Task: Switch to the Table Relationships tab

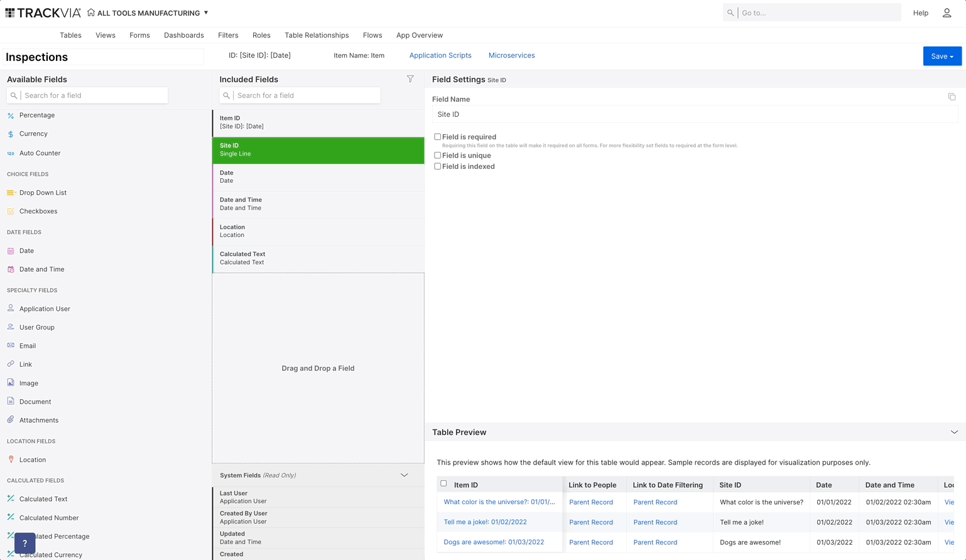Action: (x=317, y=35)
